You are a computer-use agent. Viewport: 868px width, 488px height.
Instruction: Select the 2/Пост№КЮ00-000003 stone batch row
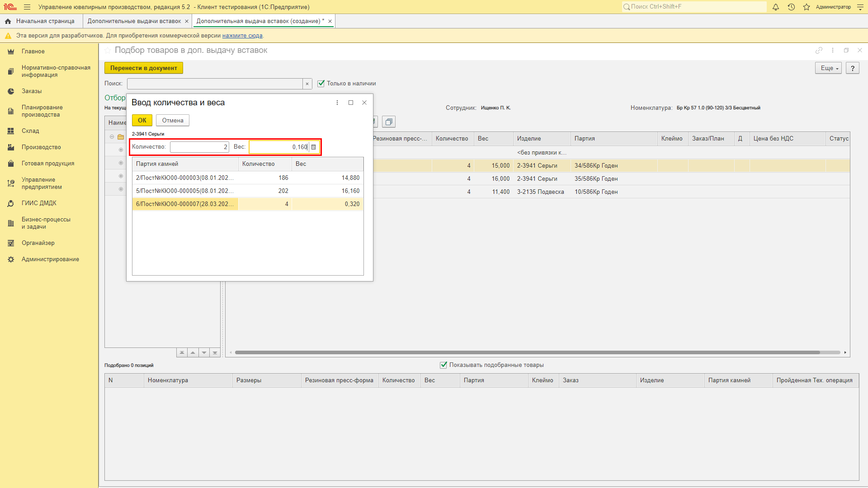(248, 178)
